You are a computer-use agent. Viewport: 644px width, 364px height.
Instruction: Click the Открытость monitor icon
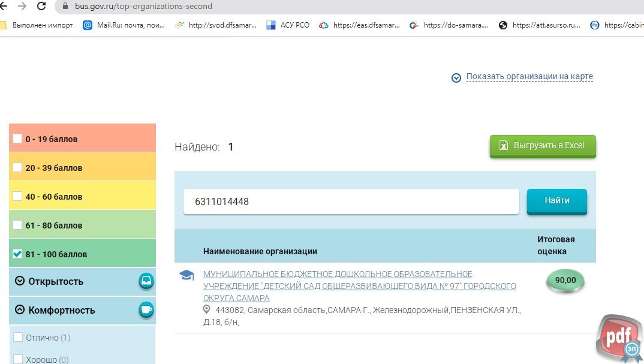(x=146, y=281)
